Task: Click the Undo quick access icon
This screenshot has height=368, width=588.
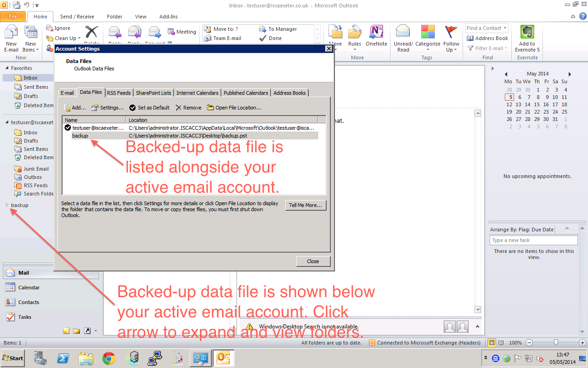Action: pyautogui.click(x=27, y=5)
